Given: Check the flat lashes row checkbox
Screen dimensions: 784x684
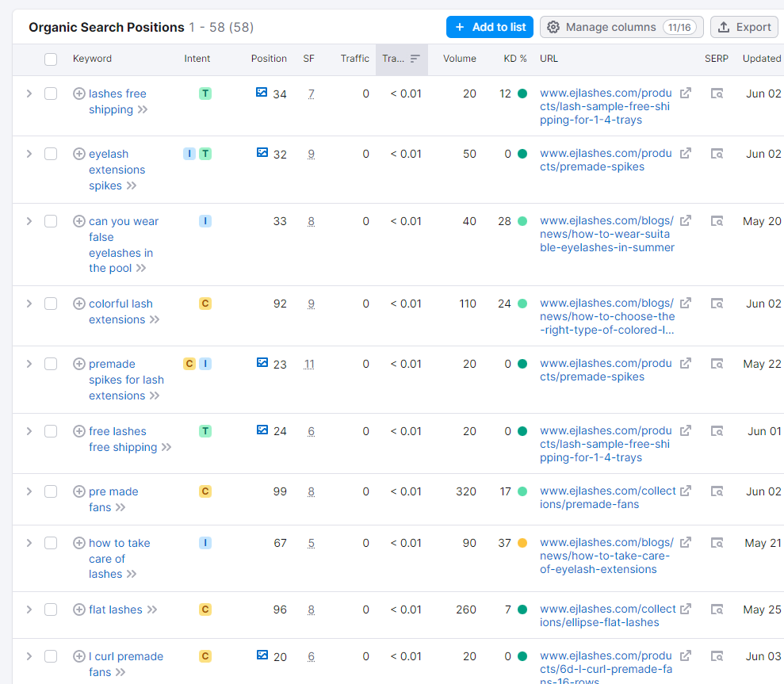Looking at the screenshot, I should click(51, 609).
